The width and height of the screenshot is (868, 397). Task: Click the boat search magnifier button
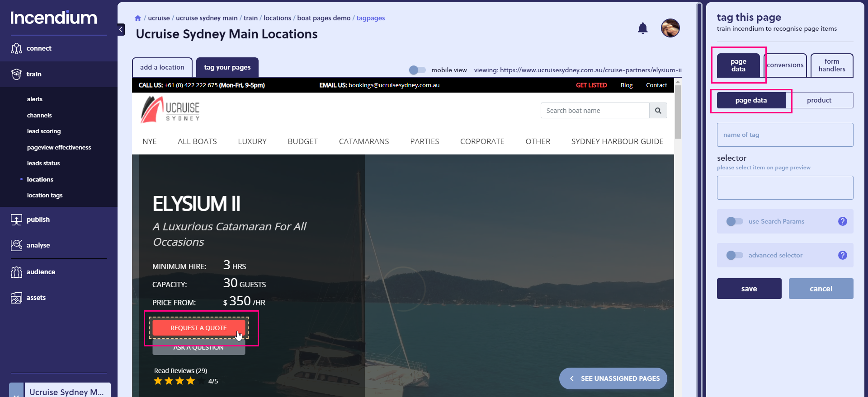[658, 111]
